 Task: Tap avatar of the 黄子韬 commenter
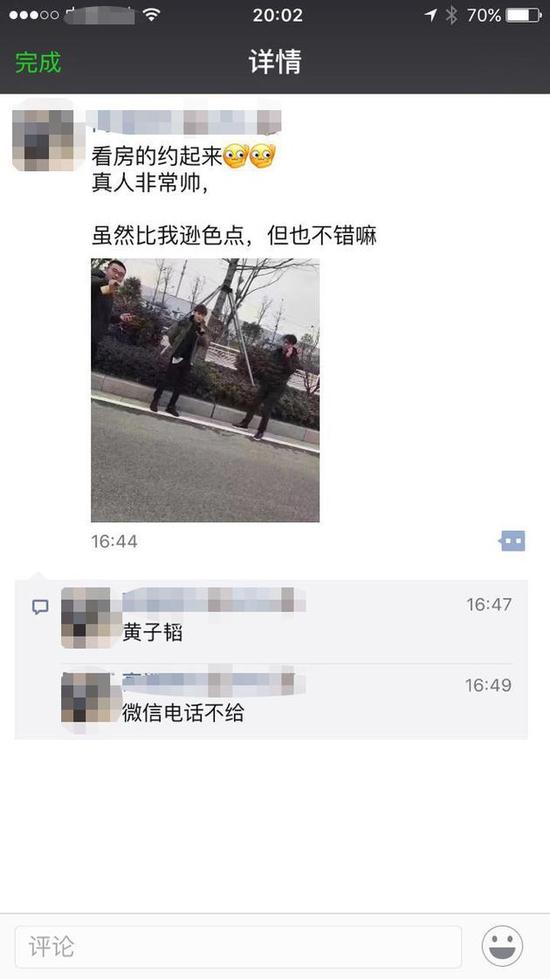[x=86, y=617]
